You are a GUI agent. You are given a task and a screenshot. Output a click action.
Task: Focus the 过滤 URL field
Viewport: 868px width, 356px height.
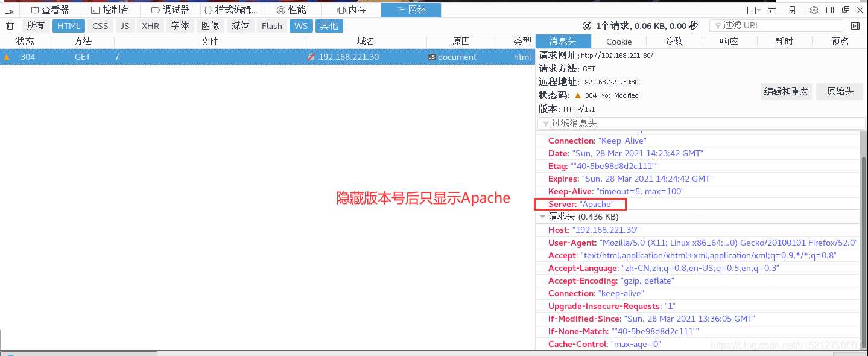776,25
